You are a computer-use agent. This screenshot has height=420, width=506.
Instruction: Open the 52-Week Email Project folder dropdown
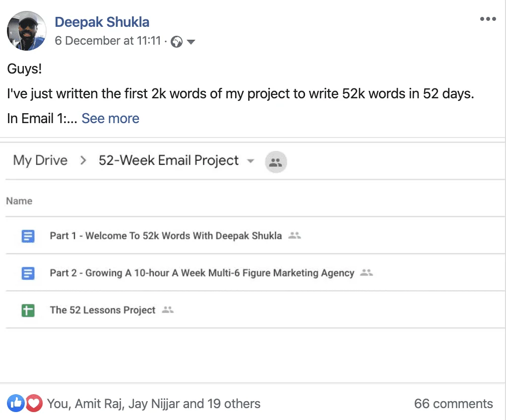coord(251,161)
